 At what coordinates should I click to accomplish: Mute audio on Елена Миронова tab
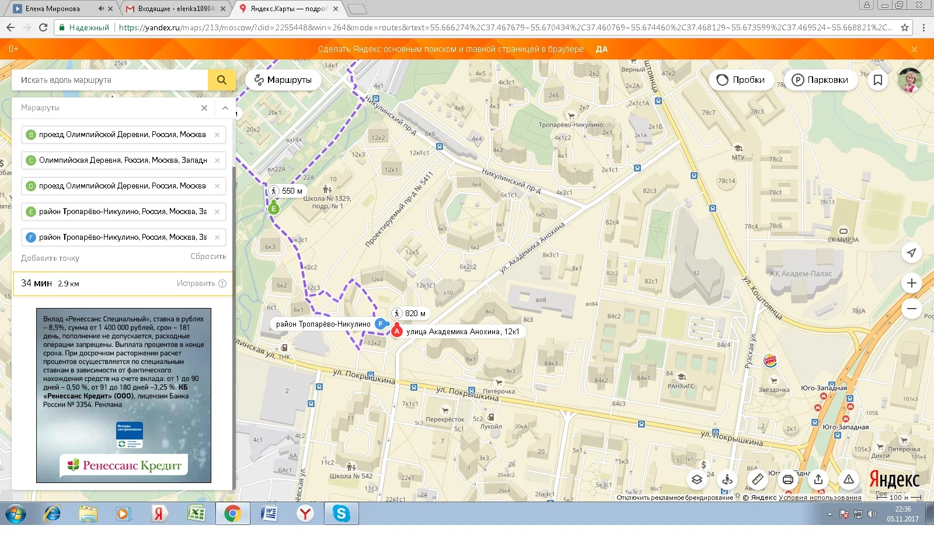coord(100,9)
